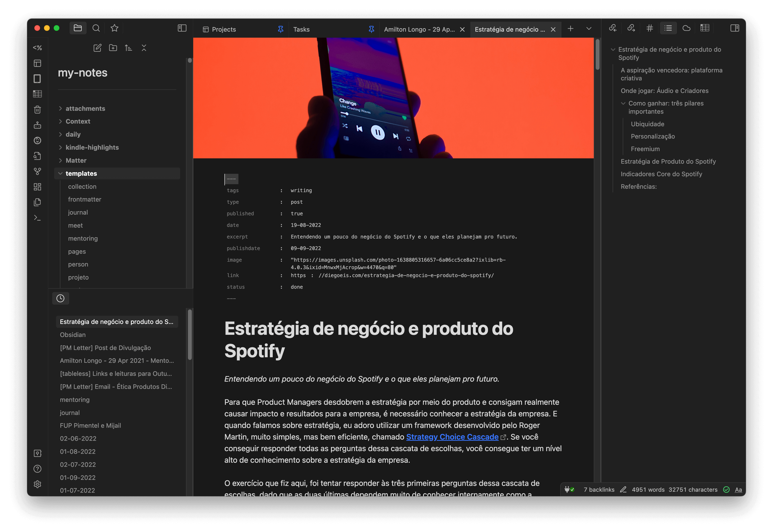This screenshot has height=532, width=773.
Task: Open settings gear in ribbon
Action: (x=37, y=484)
